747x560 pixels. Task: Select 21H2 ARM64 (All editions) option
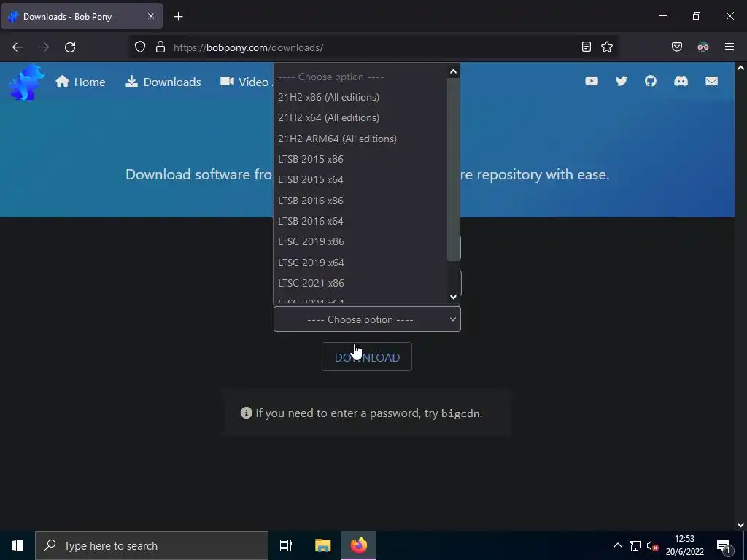[360, 139]
